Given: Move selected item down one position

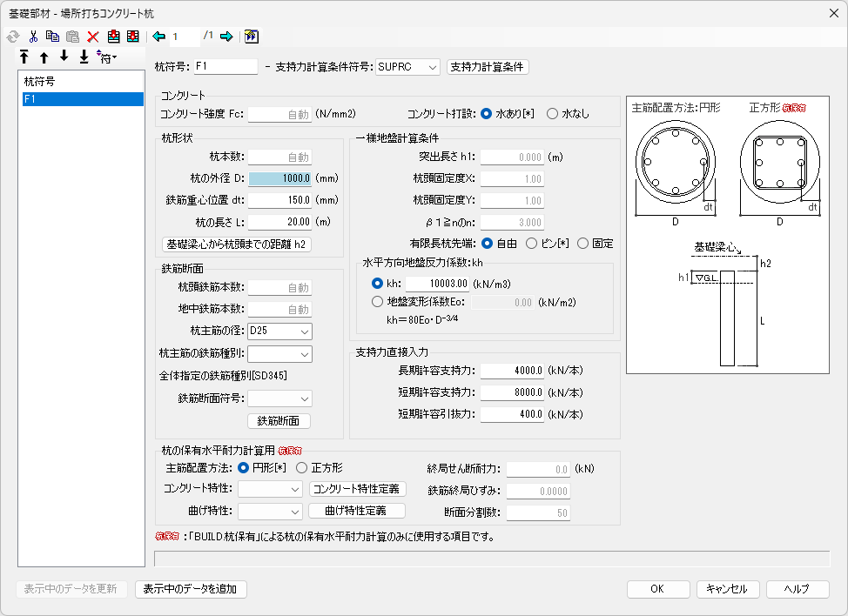Looking at the screenshot, I should [64, 58].
